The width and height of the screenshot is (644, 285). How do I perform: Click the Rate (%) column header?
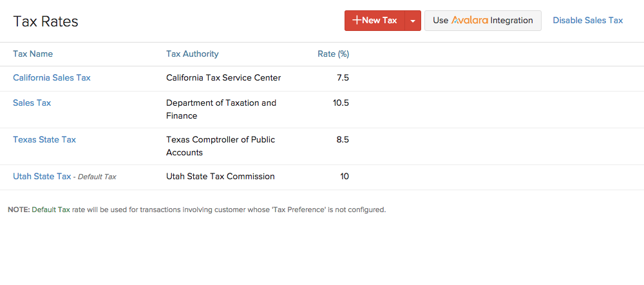[x=333, y=54]
